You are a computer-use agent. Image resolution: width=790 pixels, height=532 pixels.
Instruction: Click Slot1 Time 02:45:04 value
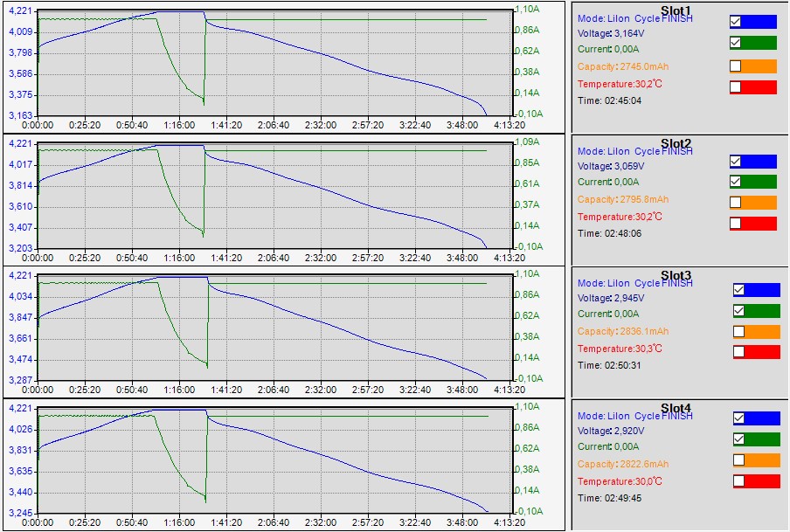click(x=610, y=100)
